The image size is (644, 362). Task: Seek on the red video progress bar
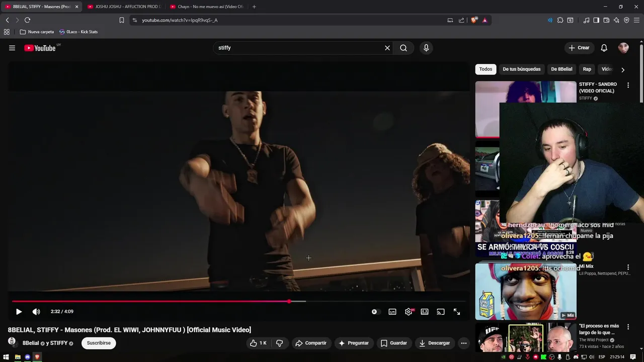(x=238, y=302)
